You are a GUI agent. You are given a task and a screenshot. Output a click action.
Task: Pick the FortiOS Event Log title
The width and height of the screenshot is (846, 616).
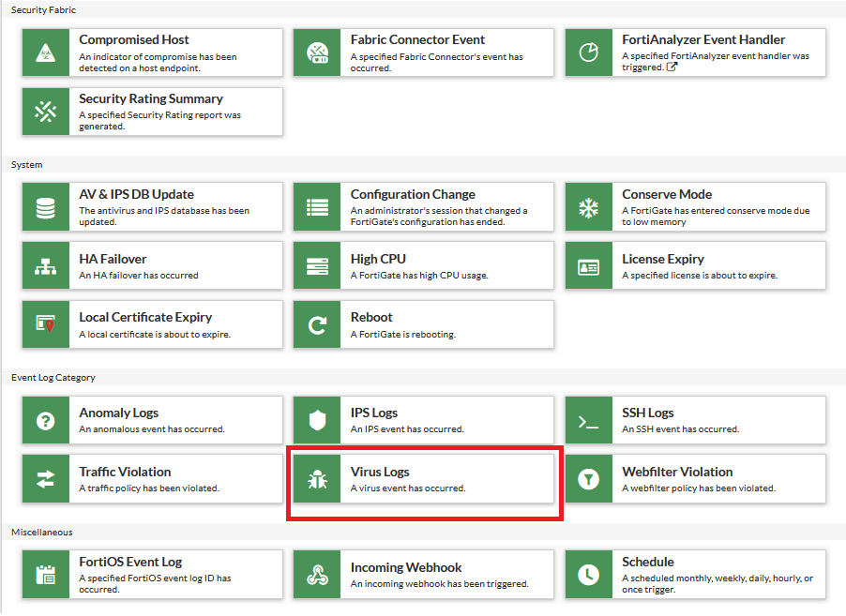130,562
